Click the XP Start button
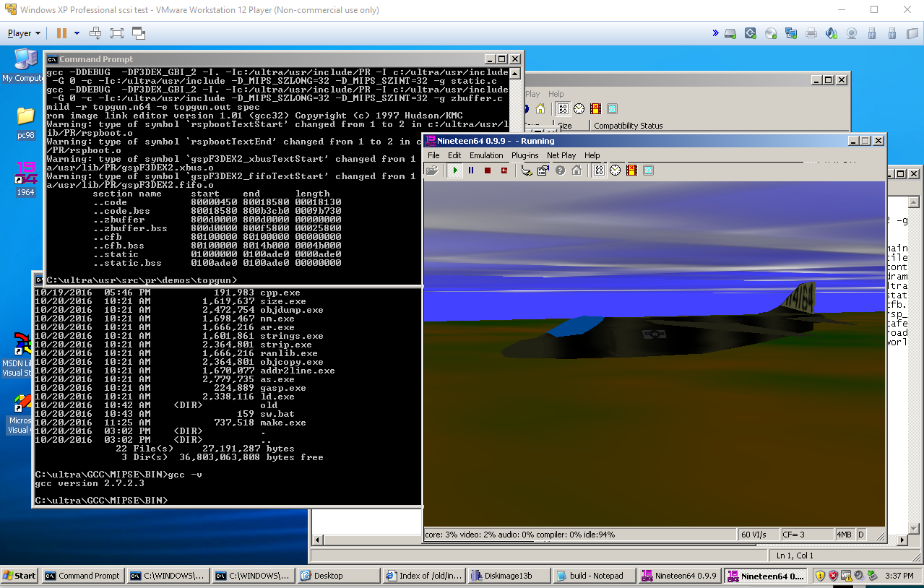Viewport: 924px width, 588px height. coord(20,576)
